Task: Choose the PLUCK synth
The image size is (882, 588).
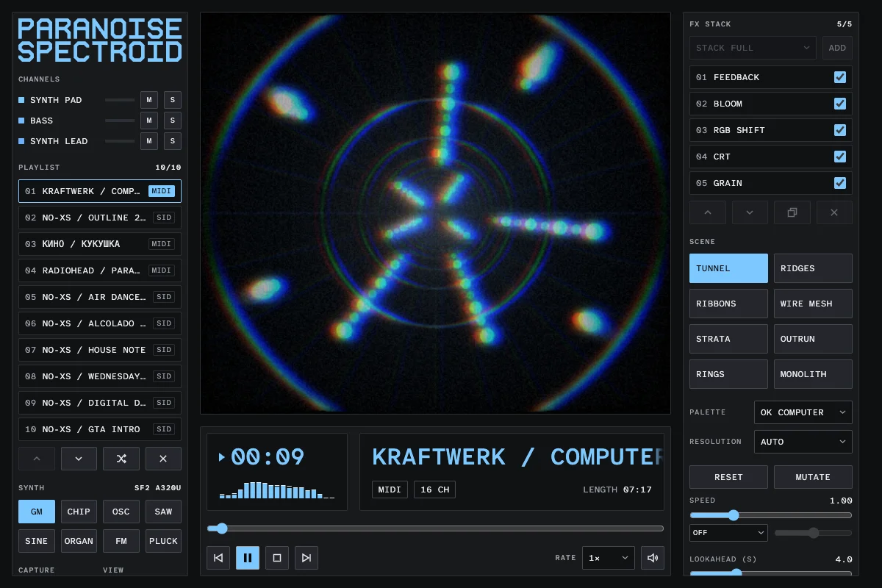Action: (x=163, y=541)
